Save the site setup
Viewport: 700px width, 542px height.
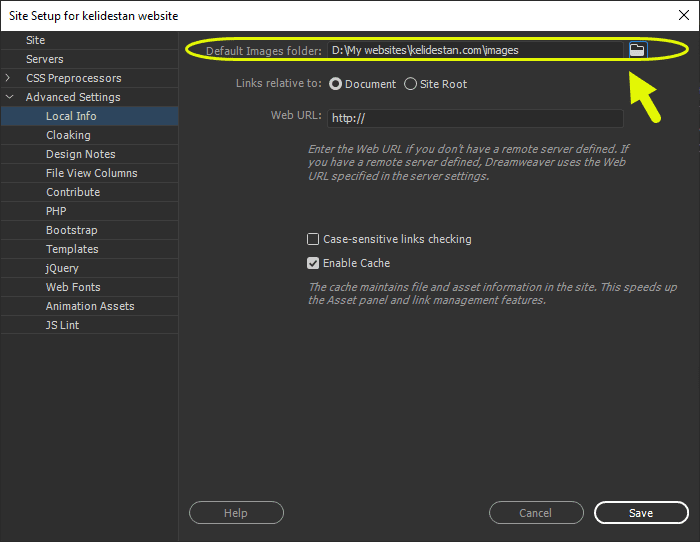[641, 513]
